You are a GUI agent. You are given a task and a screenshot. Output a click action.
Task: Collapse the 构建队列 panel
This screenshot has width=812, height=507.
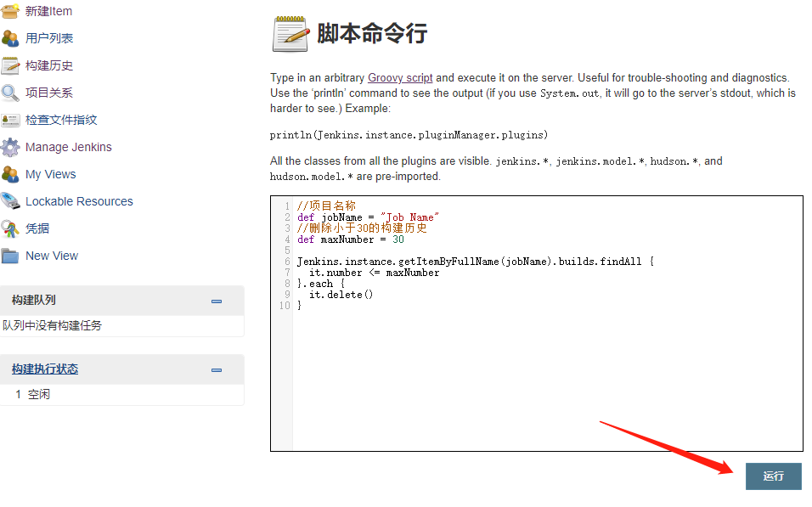point(217,301)
